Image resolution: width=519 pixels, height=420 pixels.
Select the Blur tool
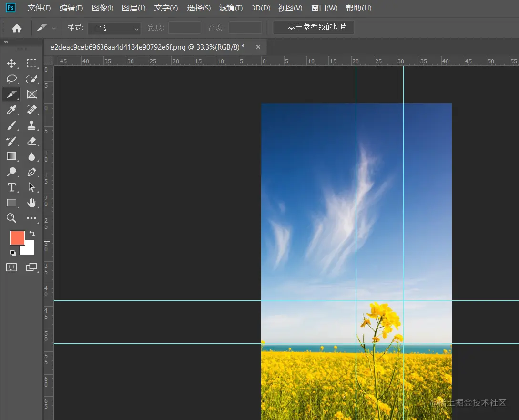[31, 156]
